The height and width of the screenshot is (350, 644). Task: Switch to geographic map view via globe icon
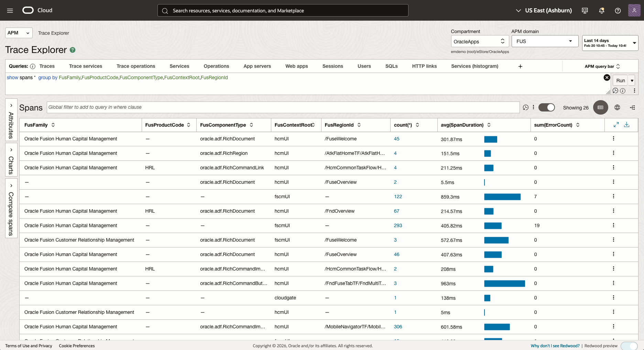pyautogui.click(x=617, y=107)
